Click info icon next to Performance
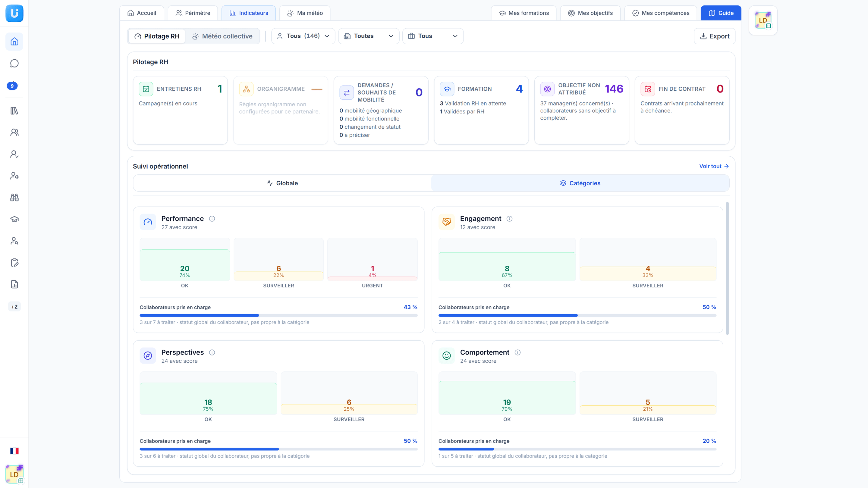Viewport: 868px width, 488px height. 212,219
